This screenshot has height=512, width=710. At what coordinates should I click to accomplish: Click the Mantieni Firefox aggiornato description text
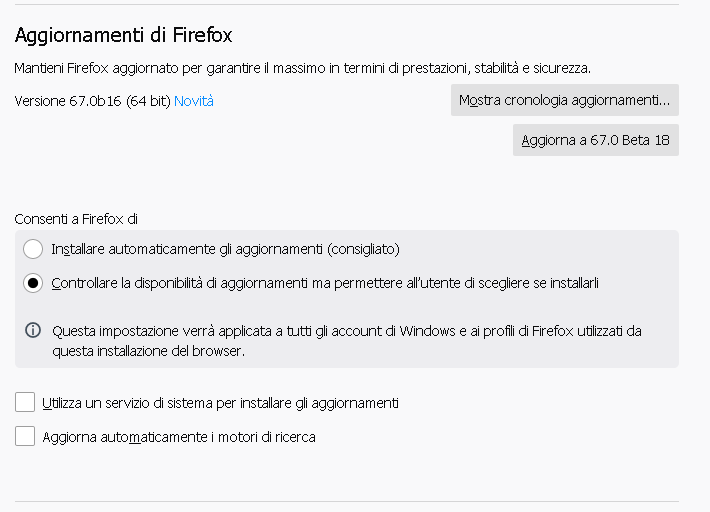click(302, 68)
